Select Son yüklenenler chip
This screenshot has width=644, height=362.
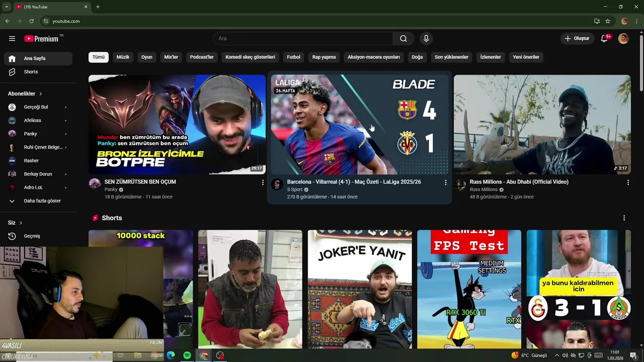click(451, 57)
